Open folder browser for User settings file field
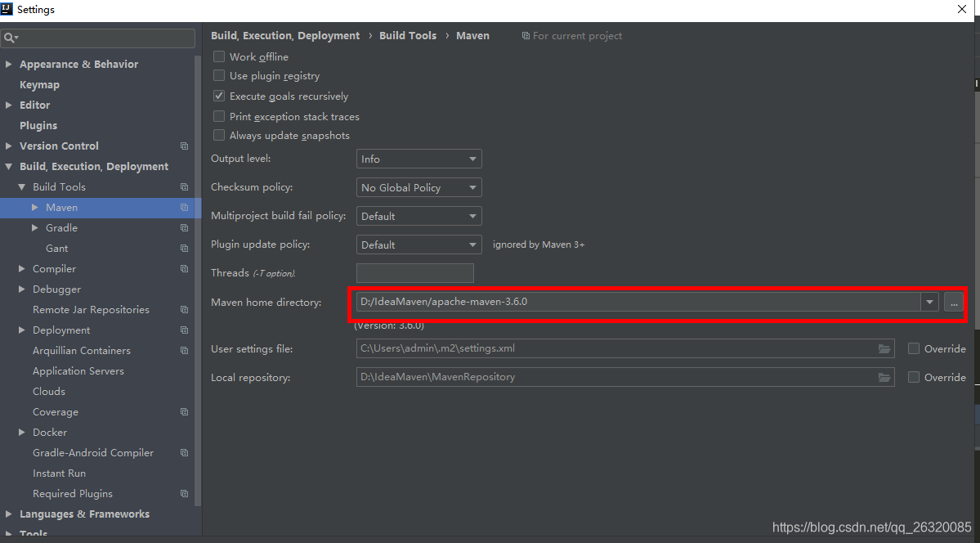 (884, 348)
